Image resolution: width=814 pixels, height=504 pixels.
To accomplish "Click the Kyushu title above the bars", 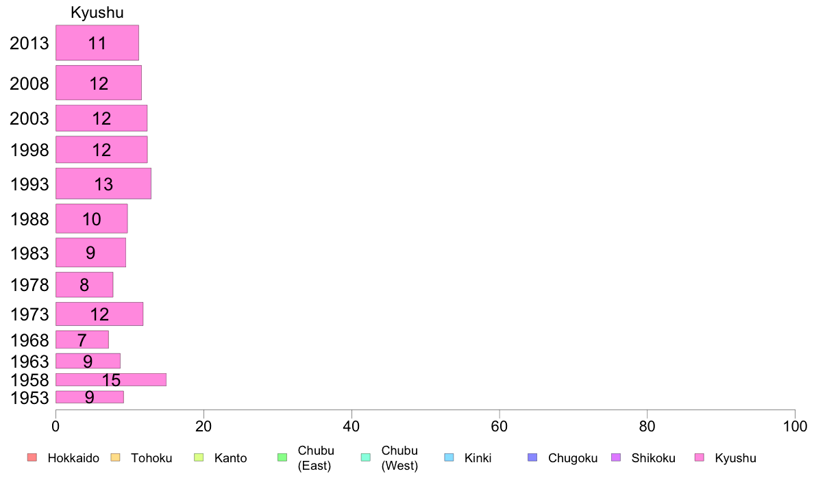I will coord(97,12).
